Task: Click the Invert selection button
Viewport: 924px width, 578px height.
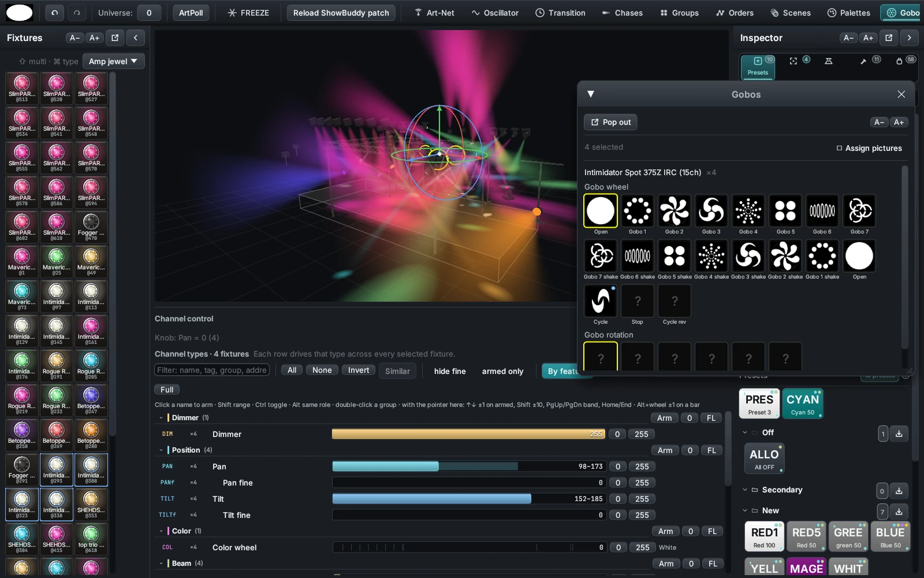Action: (x=359, y=370)
